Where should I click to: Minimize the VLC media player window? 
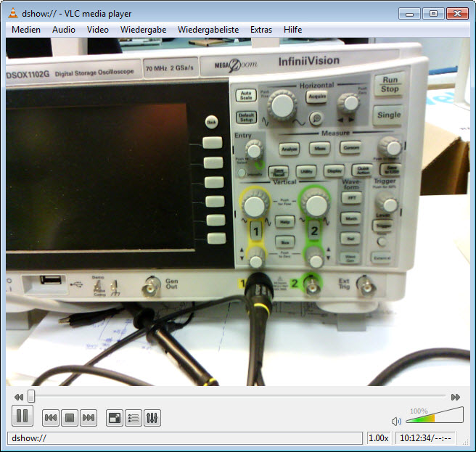coord(409,13)
